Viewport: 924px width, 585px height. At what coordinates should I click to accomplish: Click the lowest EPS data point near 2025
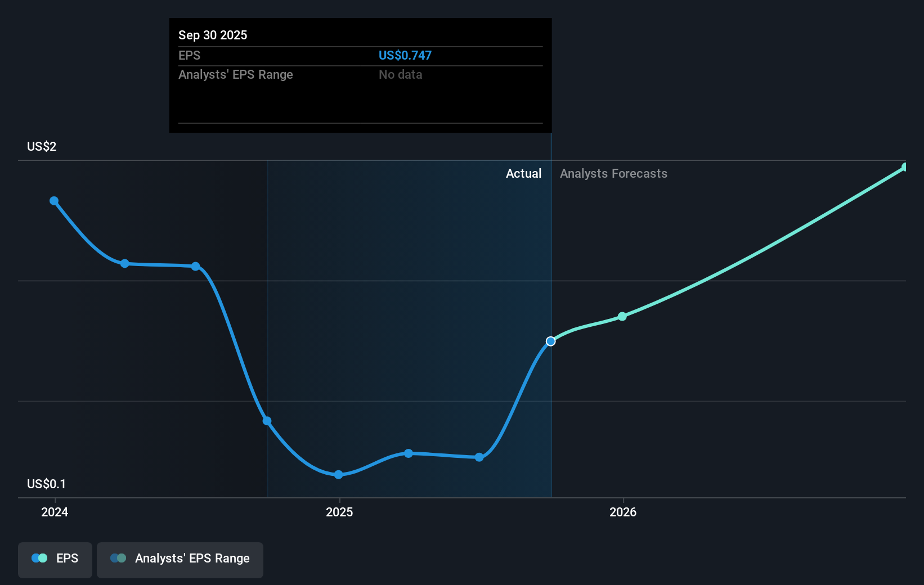338,475
